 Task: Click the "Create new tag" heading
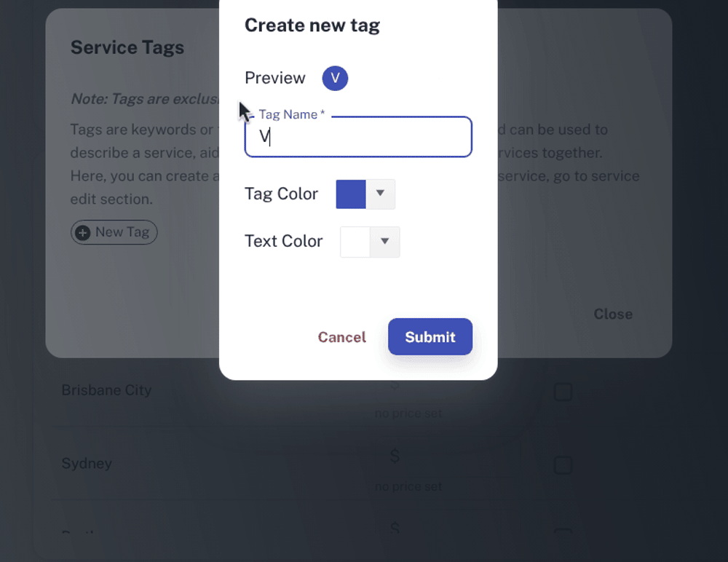tap(312, 25)
